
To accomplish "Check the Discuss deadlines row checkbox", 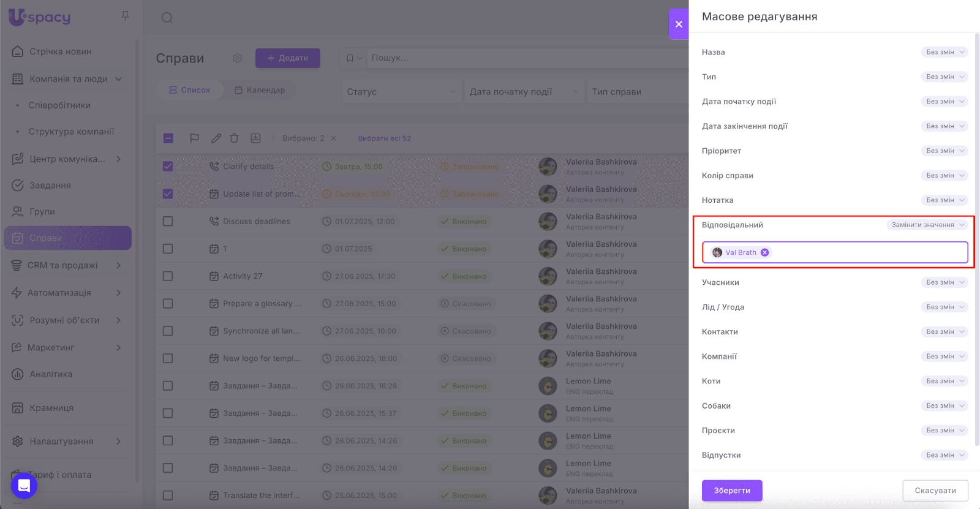I will [x=168, y=221].
